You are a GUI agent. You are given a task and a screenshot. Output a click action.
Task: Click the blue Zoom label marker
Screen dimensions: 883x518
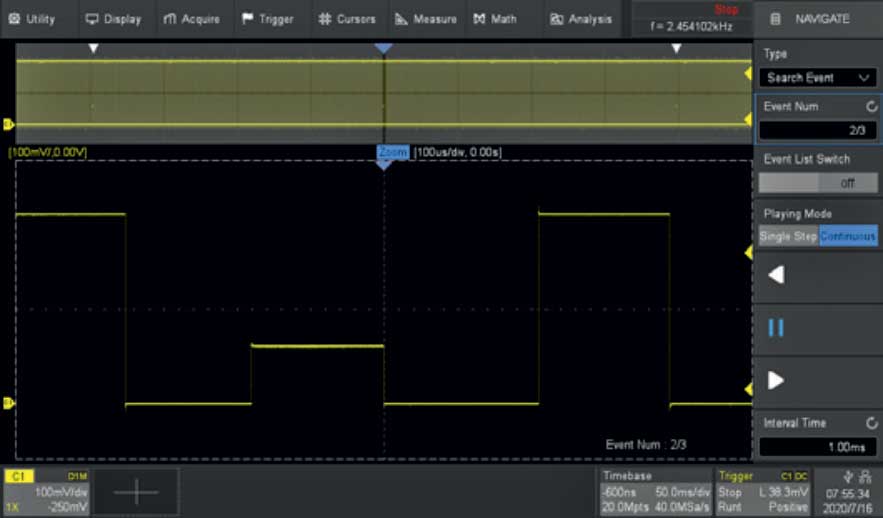[392, 152]
